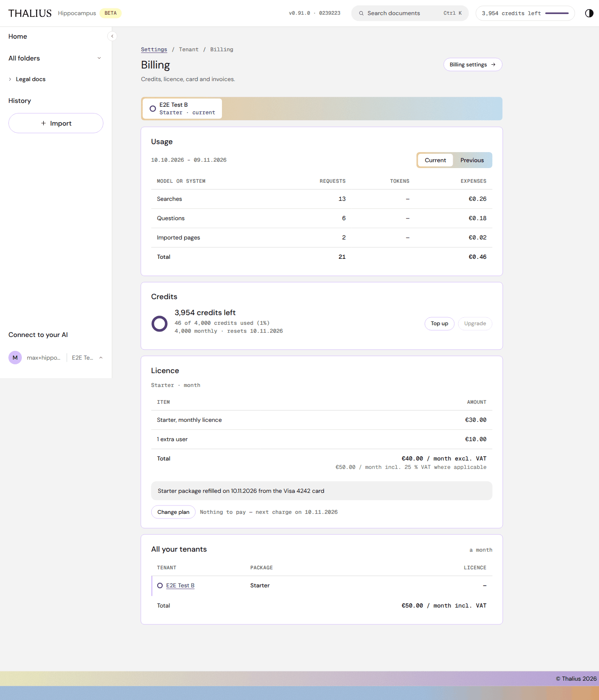This screenshot has height=700, width=599.
Task: Open Connect to your AI
Action: click(x=38, y=335)
